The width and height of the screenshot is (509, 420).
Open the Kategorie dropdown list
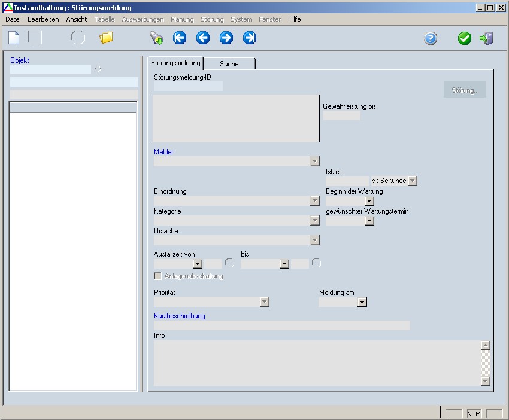(x=315, y=221)
